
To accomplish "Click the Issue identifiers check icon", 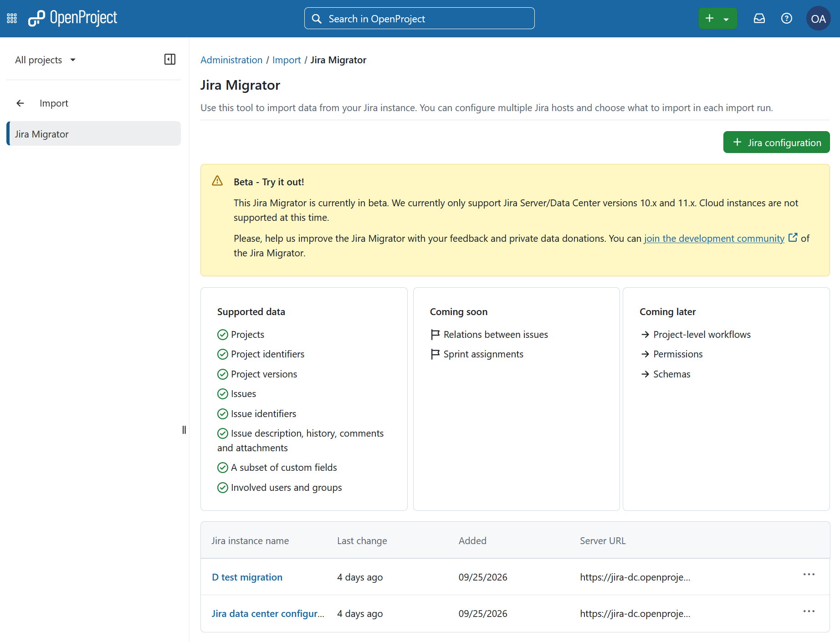I will [223, 414].
